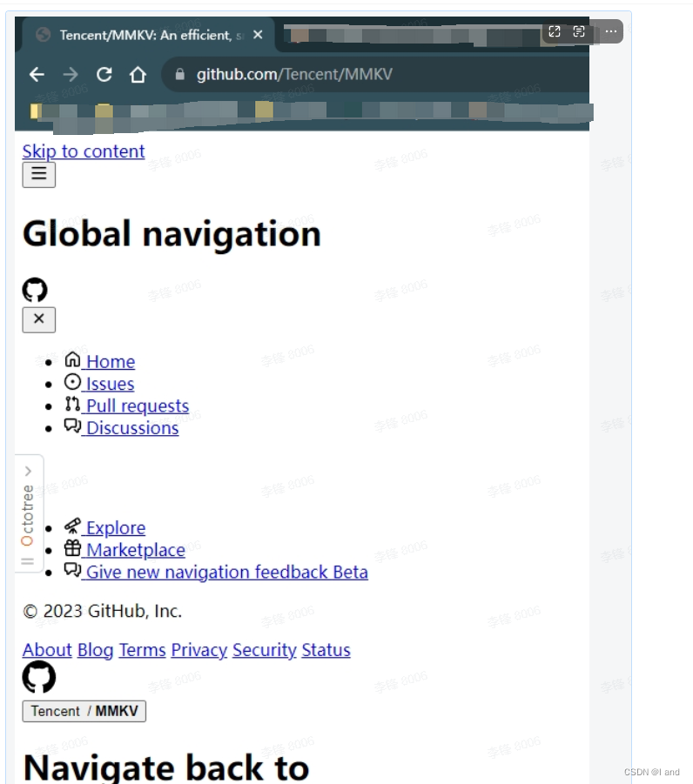This screenshot has height=784, width=693.
Task: Open the Explore navigation link
Action: [116, 527]
